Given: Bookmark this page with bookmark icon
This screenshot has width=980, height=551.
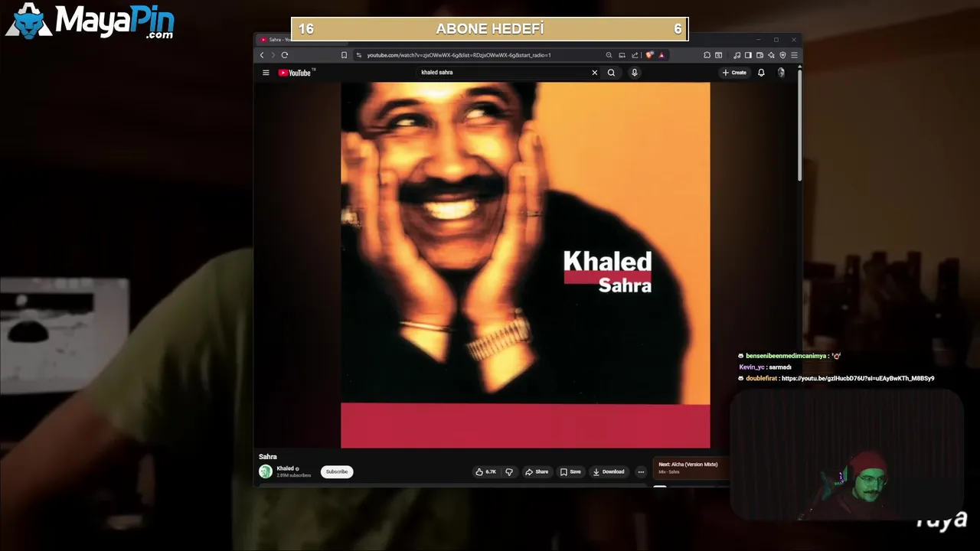Looking at the screenshot, I should pyautogui.click(x=344, y=55).
